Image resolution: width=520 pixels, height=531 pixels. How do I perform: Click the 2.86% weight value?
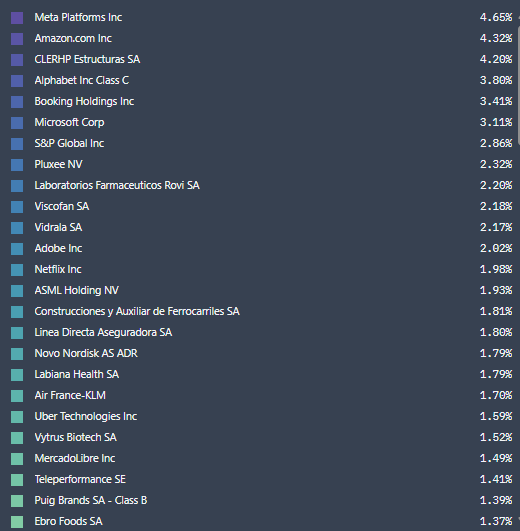[x=496, y=143]
